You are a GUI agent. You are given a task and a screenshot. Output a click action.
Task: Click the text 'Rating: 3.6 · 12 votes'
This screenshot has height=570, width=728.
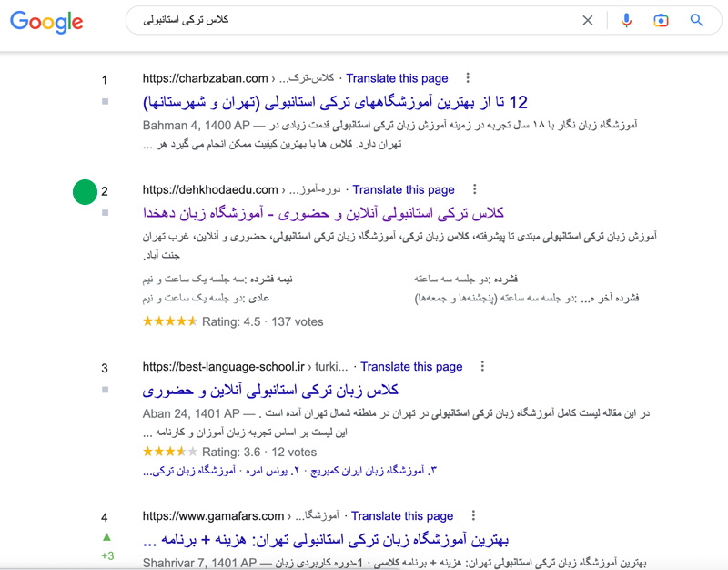259,452
